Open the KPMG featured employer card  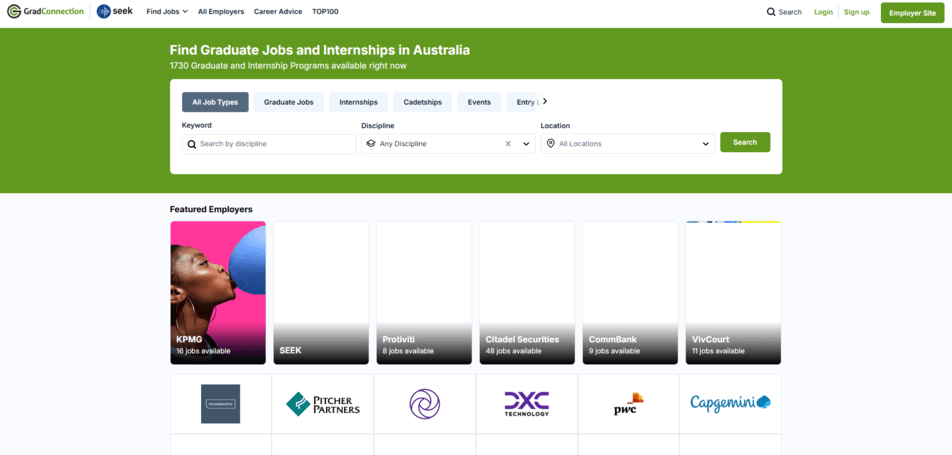coord(218,292)
